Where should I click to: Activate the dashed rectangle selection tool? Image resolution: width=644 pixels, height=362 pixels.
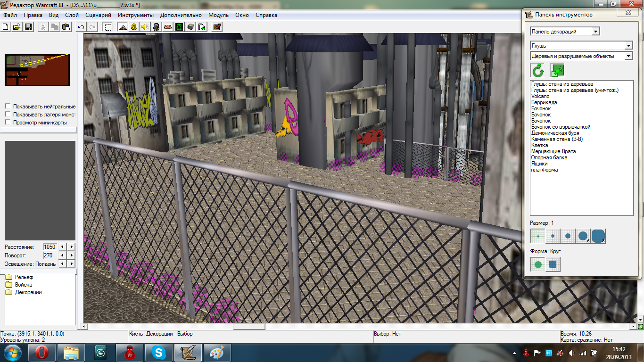tap(108, 27)
